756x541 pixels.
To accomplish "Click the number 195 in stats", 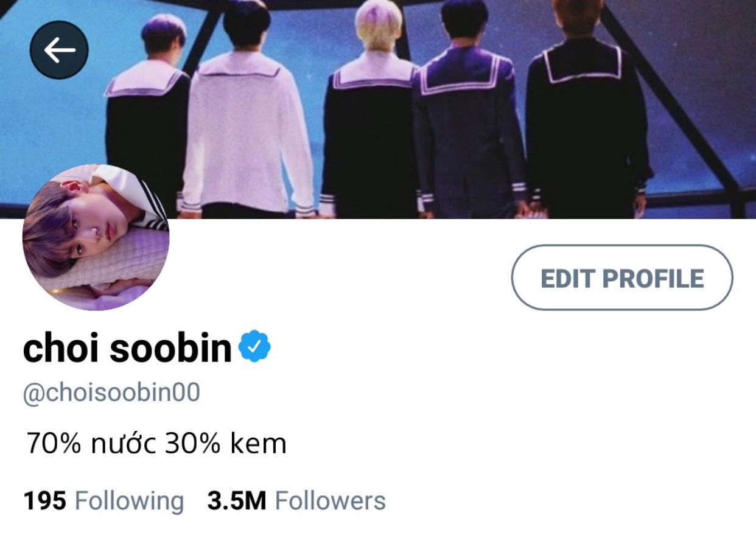I will pyautogui.click(x=44, y=501).
